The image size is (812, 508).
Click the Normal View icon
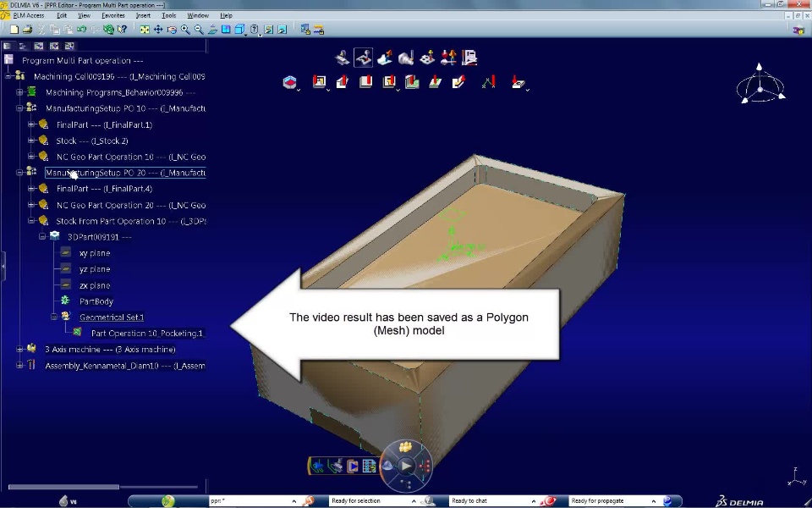tap(212, 30)
